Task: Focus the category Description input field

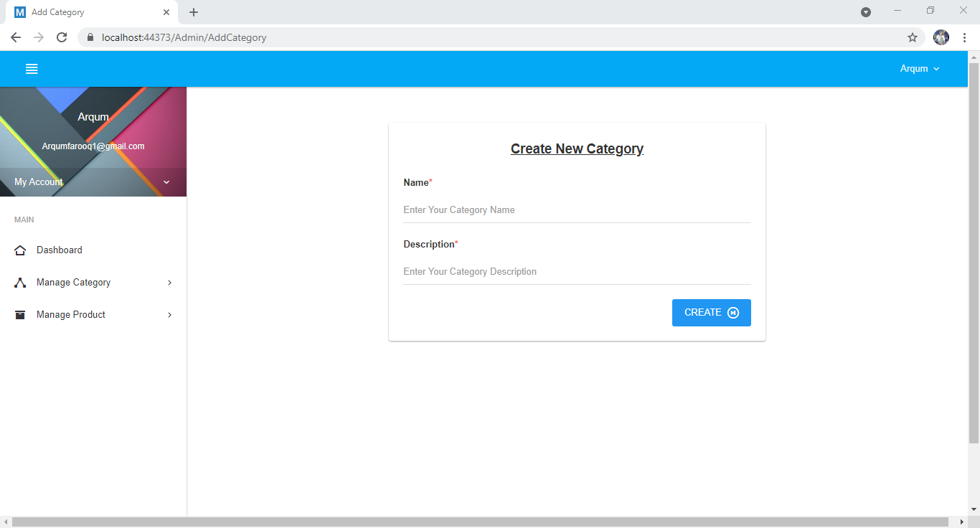Action: point(577,272)
